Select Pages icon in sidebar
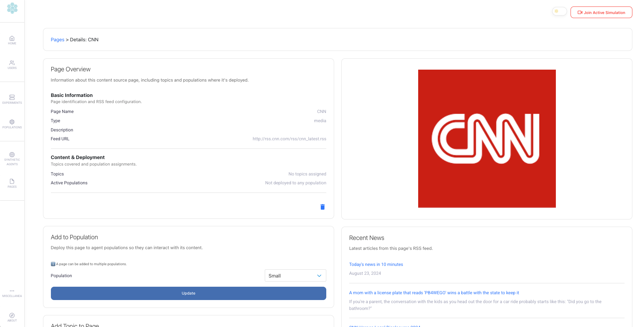Viewport: 644px width, 327px height. pos(12,183)
